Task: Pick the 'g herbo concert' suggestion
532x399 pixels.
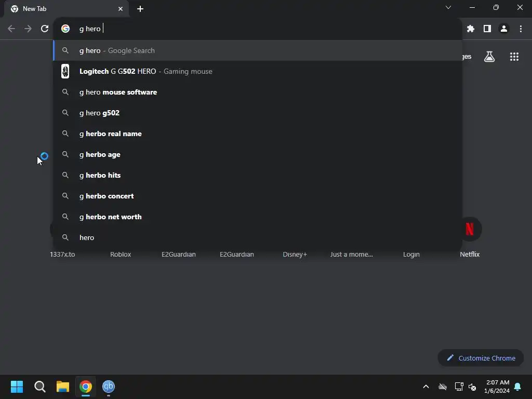Action: (258, 196)
